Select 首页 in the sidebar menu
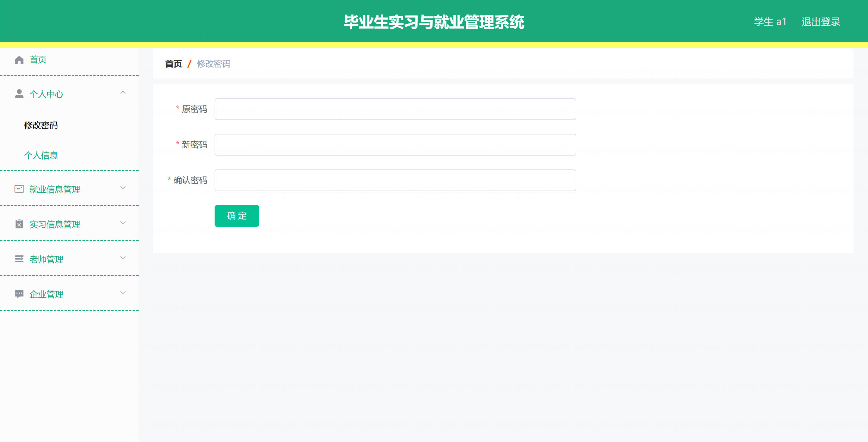Image resolution: width=868 pixels, height=442 pixels. click(38, 60)
